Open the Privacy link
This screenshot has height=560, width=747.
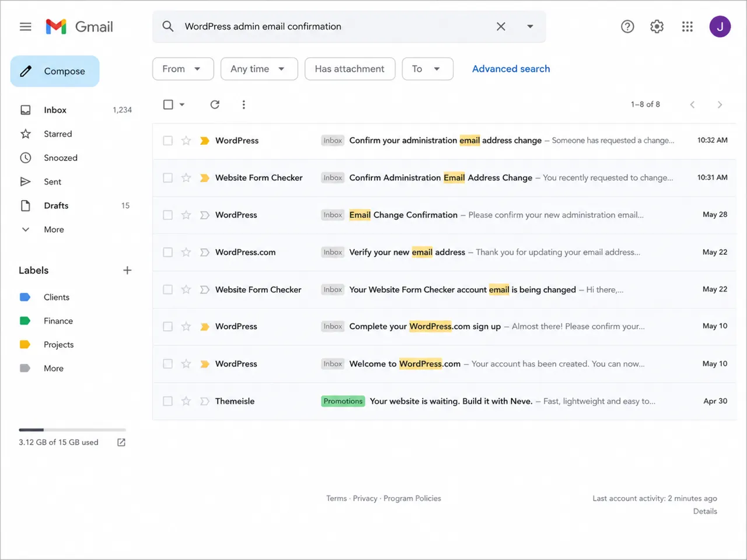[x=365, y=498]
